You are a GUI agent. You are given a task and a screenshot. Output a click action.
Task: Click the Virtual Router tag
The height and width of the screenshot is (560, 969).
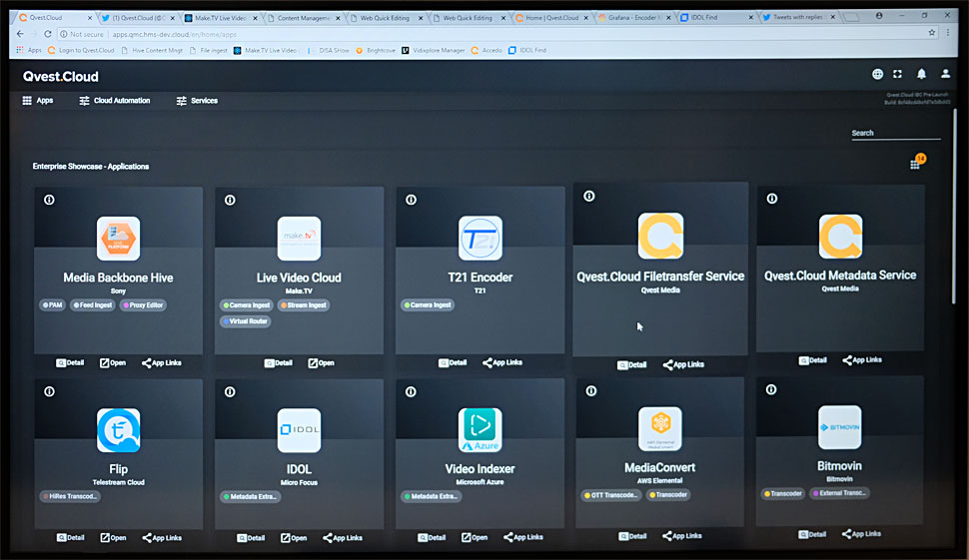[245, 321]
